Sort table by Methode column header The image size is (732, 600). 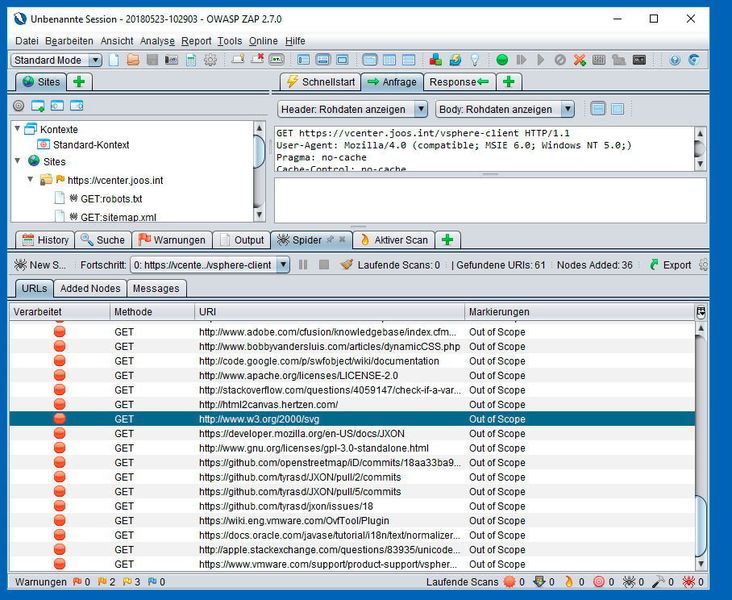pyautogui.click(x=152, y=312)
